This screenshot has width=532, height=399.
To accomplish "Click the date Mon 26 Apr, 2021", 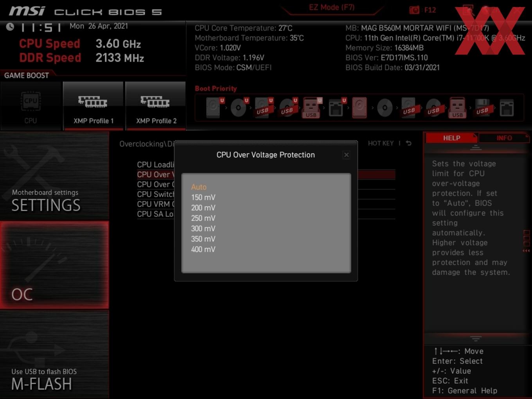I will (99, 26).
